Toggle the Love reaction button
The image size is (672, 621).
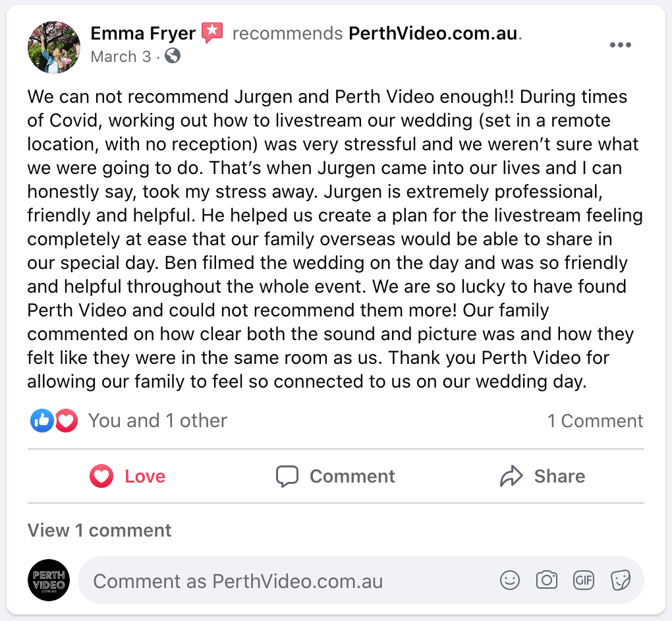click(128, 476)
